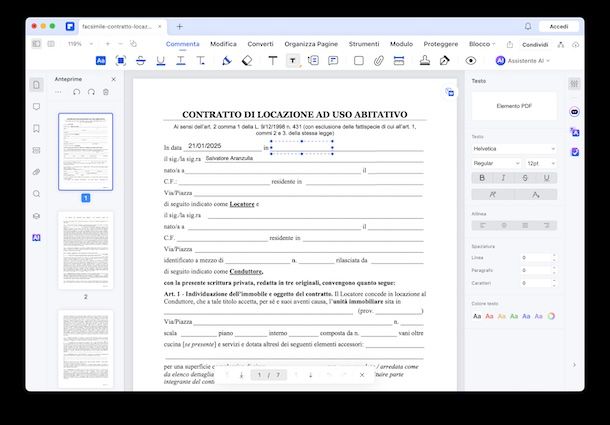The width and height of the screenshot is (610, 425).
Task: Center align the text
Action: pos(504,225)
